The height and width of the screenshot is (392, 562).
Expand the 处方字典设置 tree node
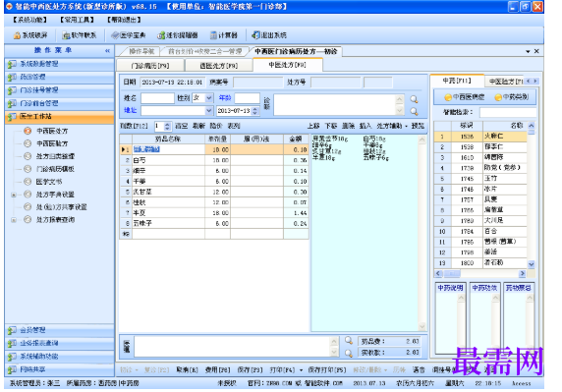pyautogui.click(x=14, y=195)
